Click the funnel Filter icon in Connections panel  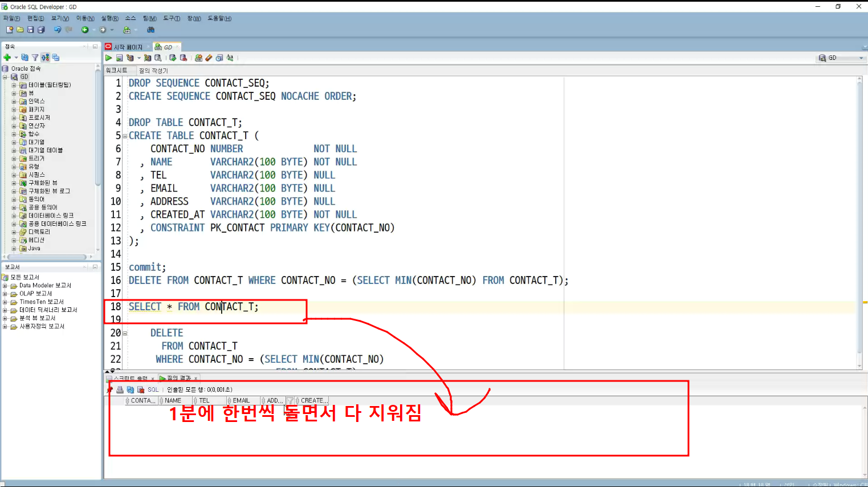[35, 58]
